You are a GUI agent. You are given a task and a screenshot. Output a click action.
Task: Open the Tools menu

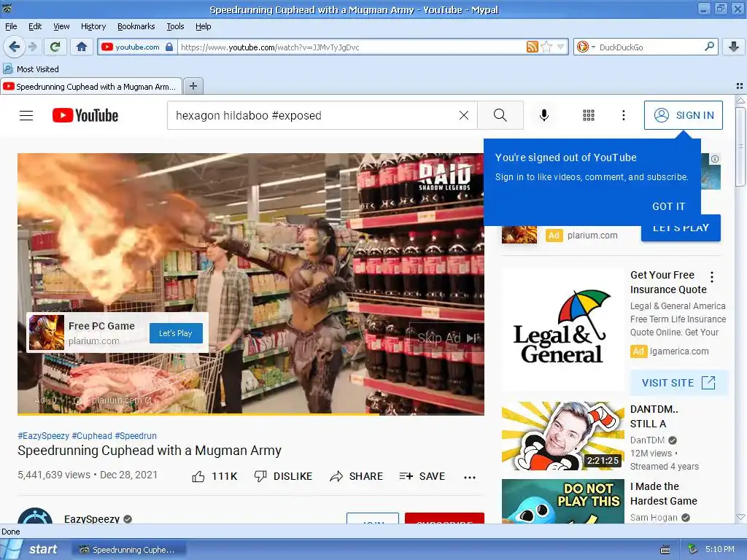[175, 26]
